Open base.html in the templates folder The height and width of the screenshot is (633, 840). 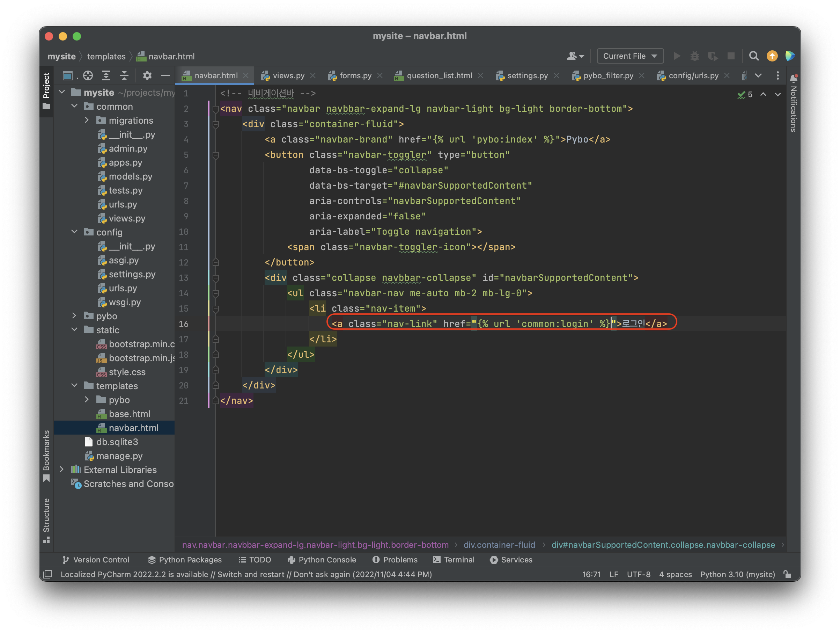pos(129,414)
